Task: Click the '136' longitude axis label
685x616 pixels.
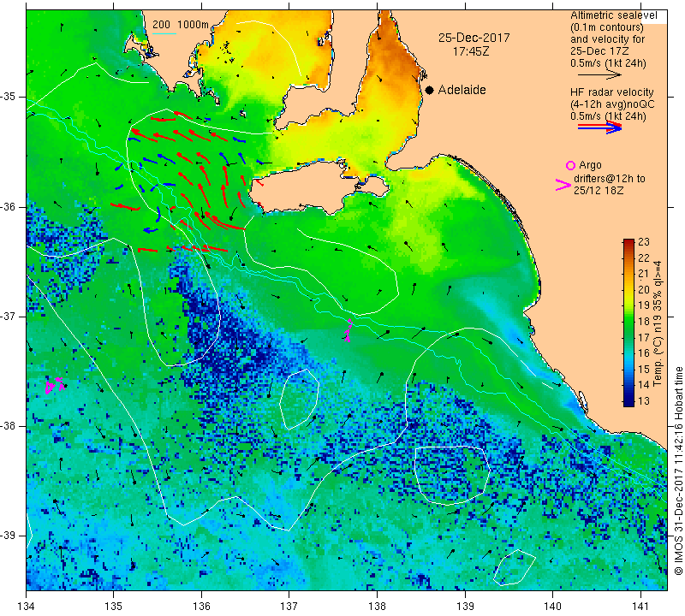Action: point(201,607)
